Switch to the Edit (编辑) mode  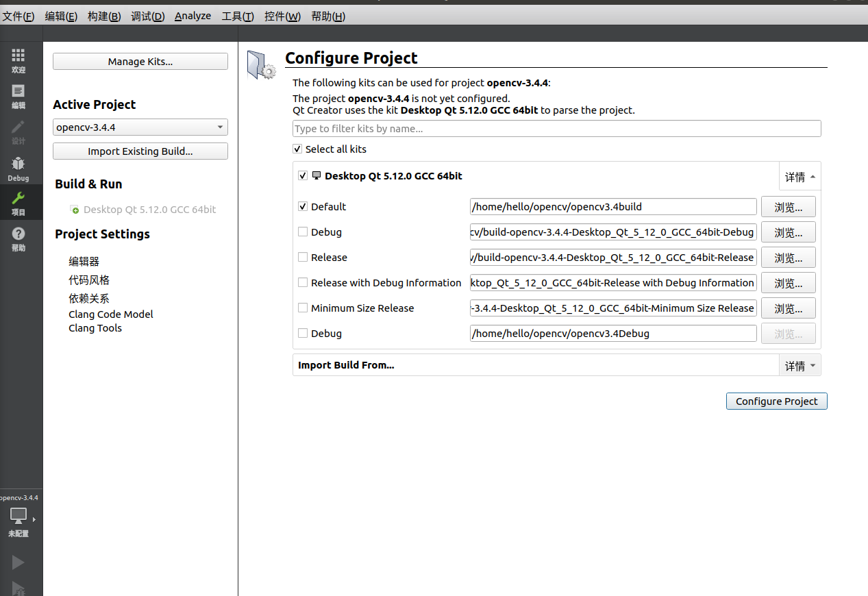[18, 97]
